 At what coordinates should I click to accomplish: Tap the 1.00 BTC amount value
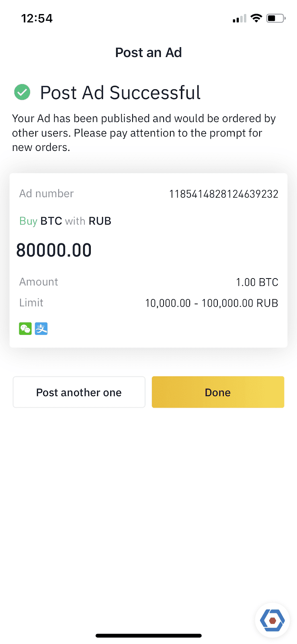tap(257, 282)
